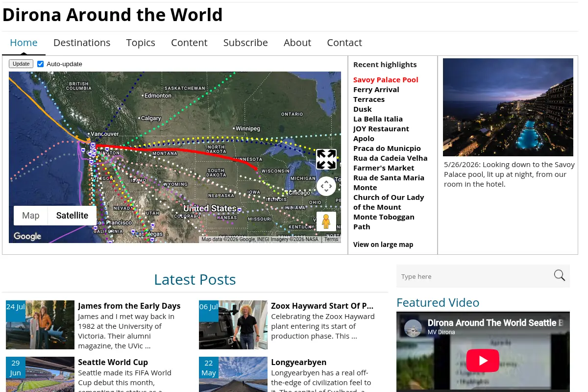The image size is (588, 392).
Task: Open the Content menu
Action: (x=189, y=43)
